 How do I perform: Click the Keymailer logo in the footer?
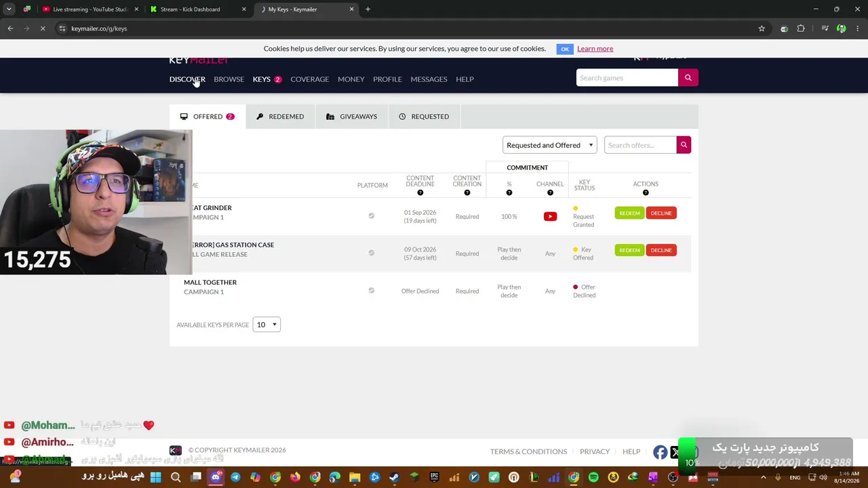tap(176, 451)
